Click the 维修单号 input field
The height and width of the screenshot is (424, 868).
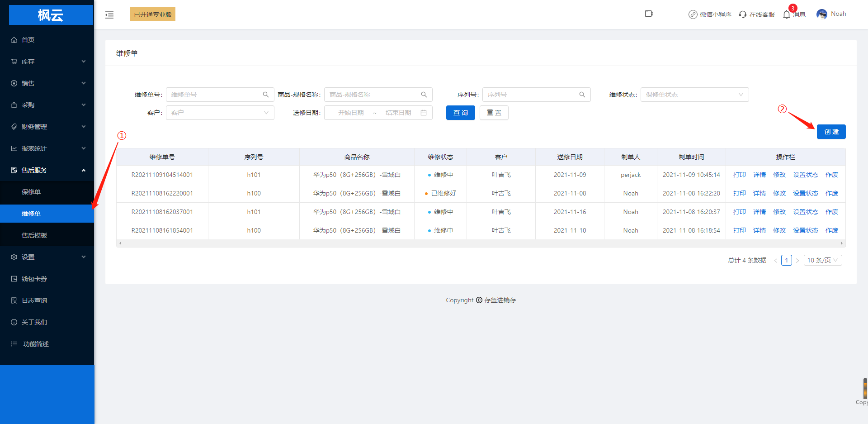pos(220,95)
